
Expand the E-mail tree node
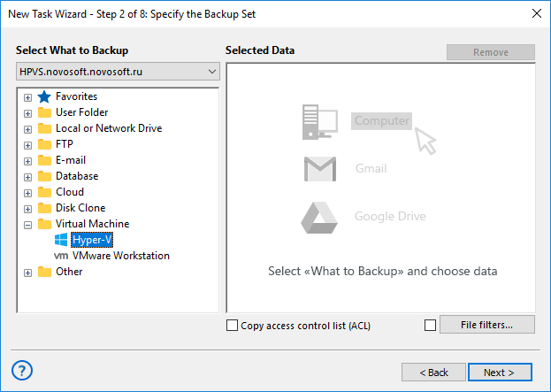coord(27,161)
